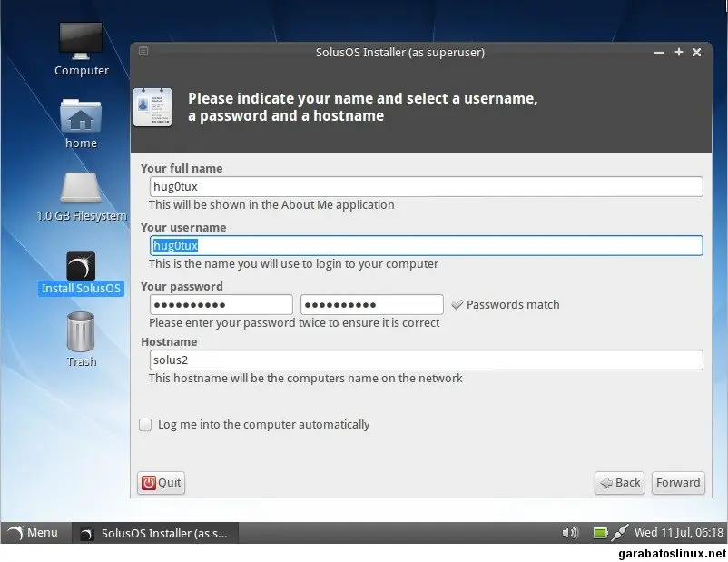728x562 pixels.
Task: Click Forward to continue installation
Action: click(x=678, y=483)
